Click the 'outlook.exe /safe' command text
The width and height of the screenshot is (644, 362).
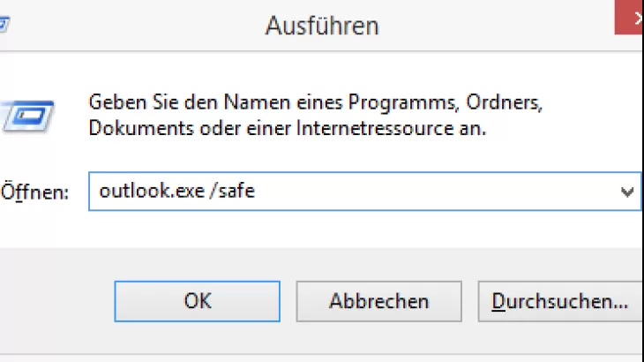[x=177, y=191]
